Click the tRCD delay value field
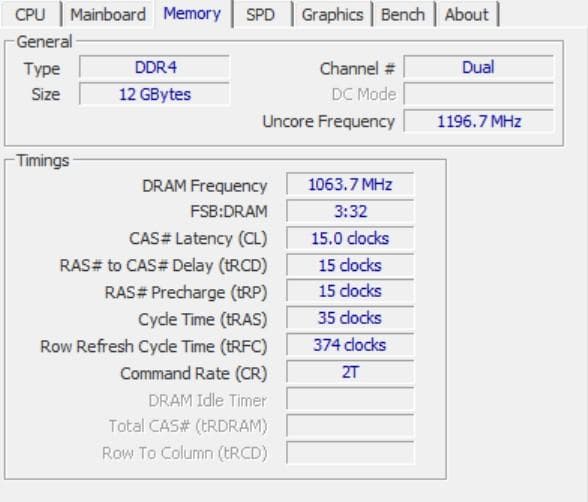This screenshot has height=502, width=588. pyautogui.click(x=350, y=265)
